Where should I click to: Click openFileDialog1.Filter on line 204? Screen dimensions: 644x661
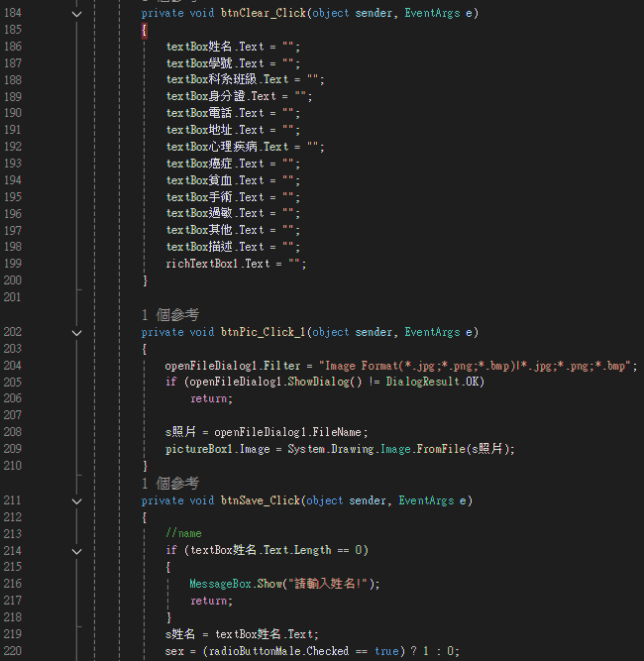(x=233, y=366)
